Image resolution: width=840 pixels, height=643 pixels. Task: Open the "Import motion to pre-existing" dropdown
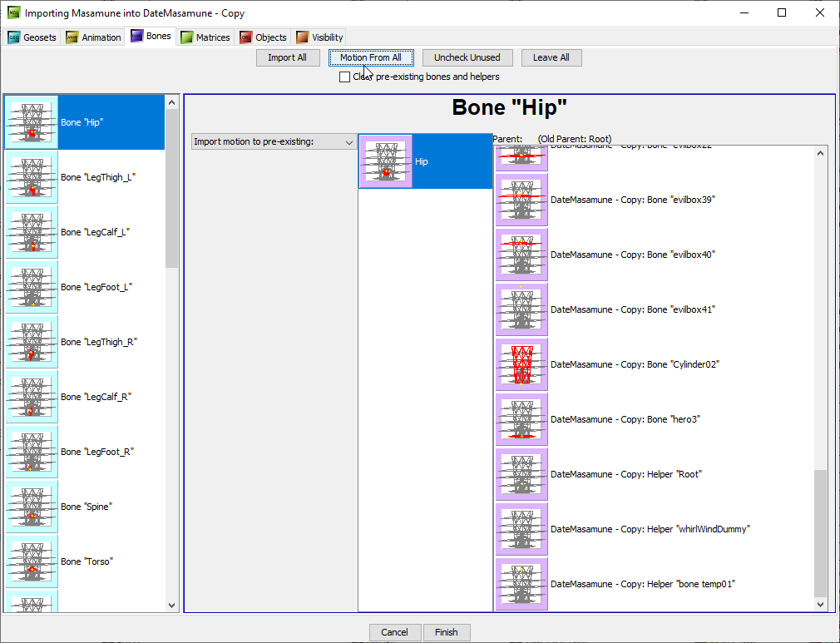click(274, 141)
